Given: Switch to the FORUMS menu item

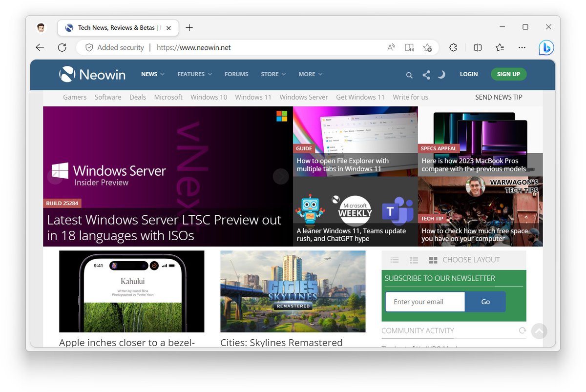Looking at the screenshot, I should pos(236,74).
